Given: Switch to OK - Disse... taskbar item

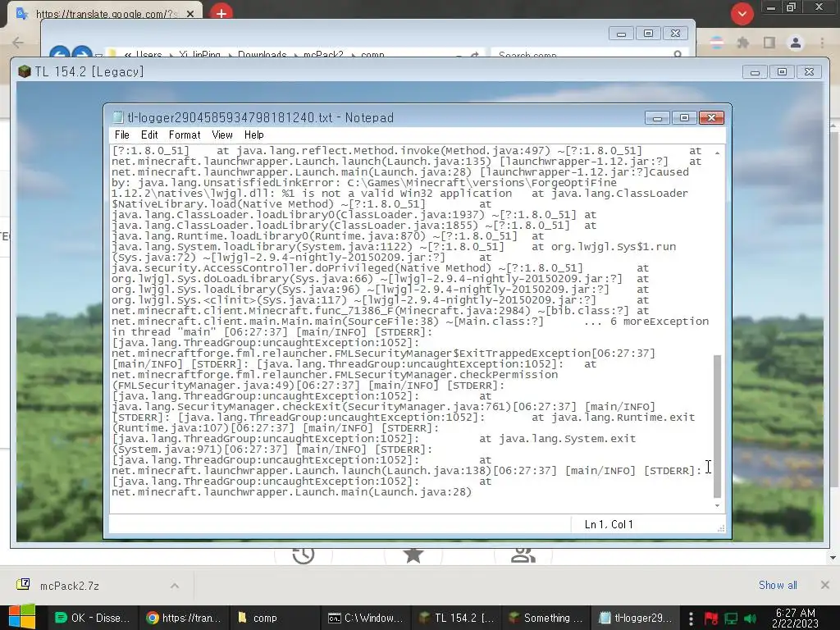Looking at the screenshot, I should (x=92, y=618).
